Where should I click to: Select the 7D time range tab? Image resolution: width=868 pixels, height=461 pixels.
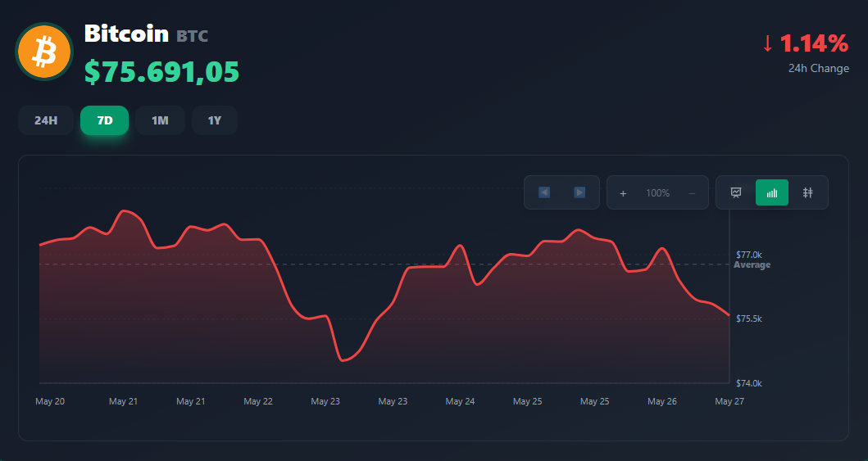(x=105, y=120)
